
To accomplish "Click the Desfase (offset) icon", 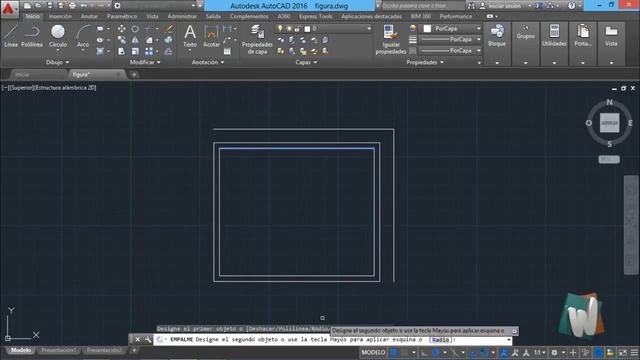I will pyautogui.click(x=169, y=51).
